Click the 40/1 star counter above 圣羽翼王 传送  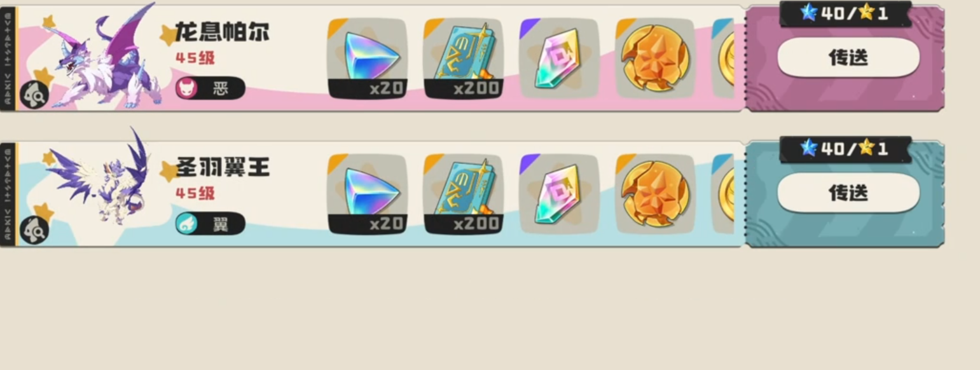click(846, 149)
